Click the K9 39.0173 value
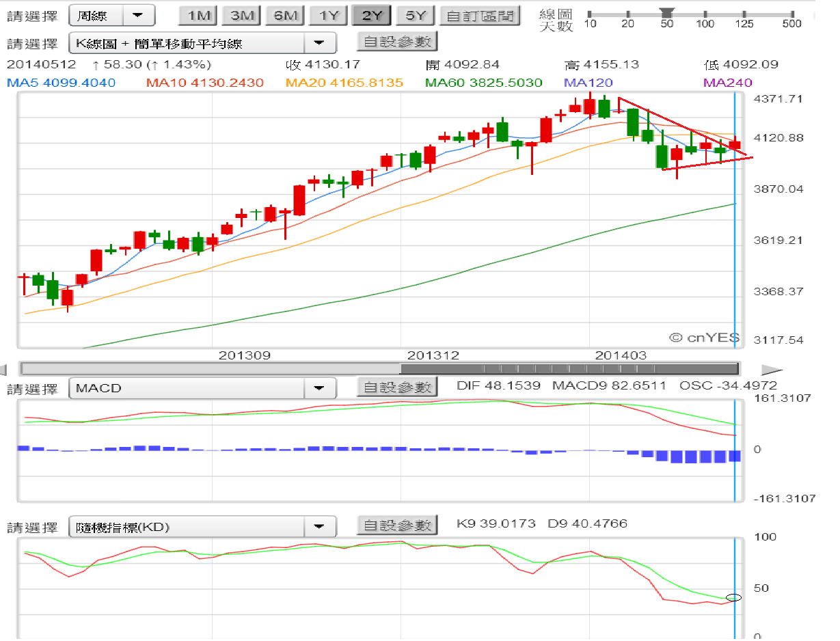 click(496, 524)
